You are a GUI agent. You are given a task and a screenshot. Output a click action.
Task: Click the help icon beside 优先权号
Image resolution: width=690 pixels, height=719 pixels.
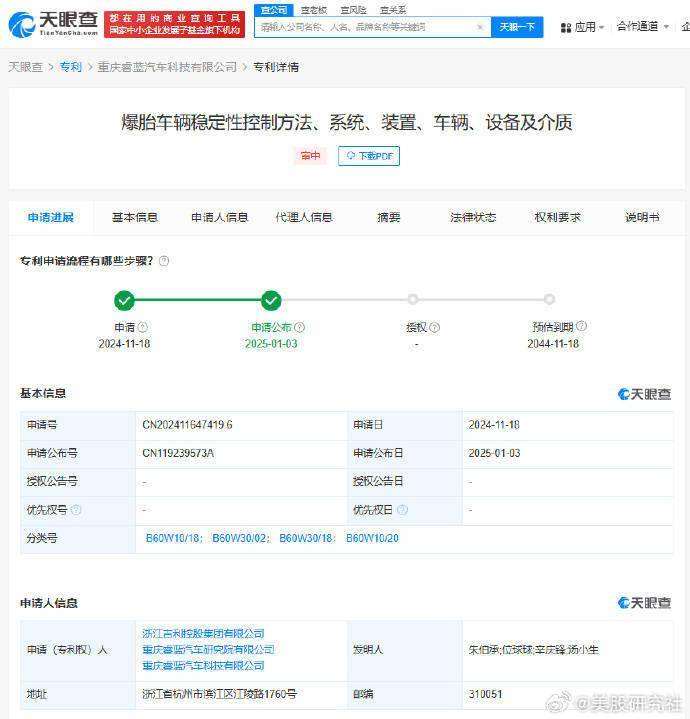(76, 509)
